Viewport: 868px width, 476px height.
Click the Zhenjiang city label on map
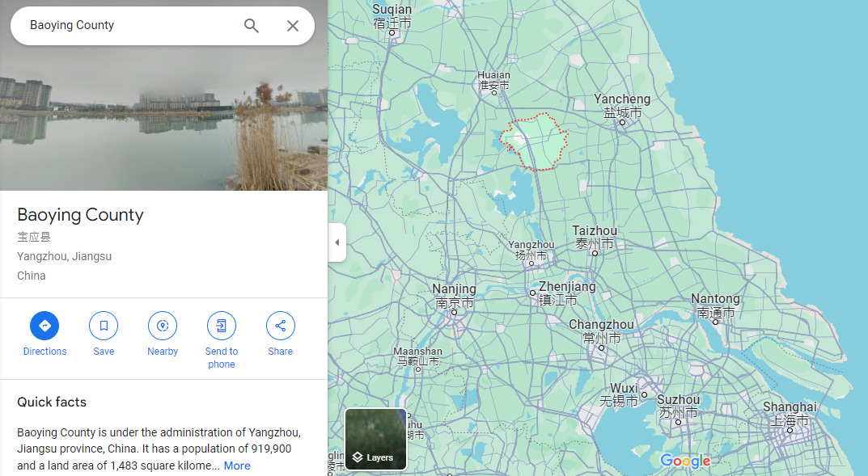(x=567, y=293)
